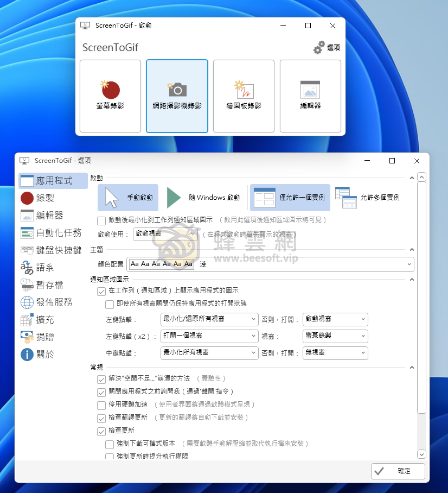Toggle 檢查翻譯更新 checkbox
448x493 pixels.
[x=101, y=419]
